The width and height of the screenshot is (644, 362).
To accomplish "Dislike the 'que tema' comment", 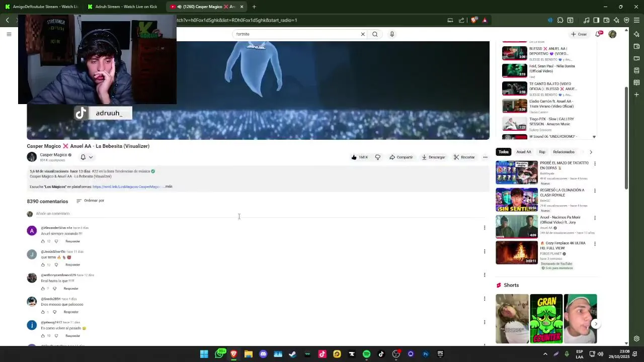I will pyautogui.click(x=56, y=265).
